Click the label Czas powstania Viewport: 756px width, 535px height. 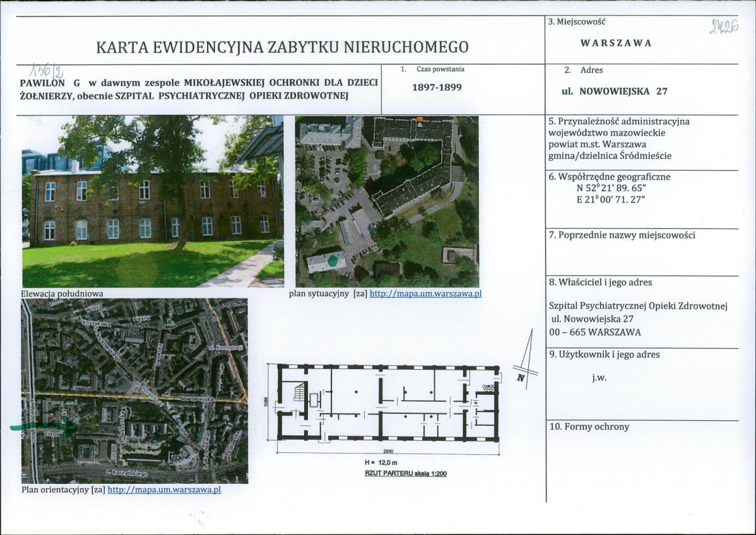click(x=440, y=69)
